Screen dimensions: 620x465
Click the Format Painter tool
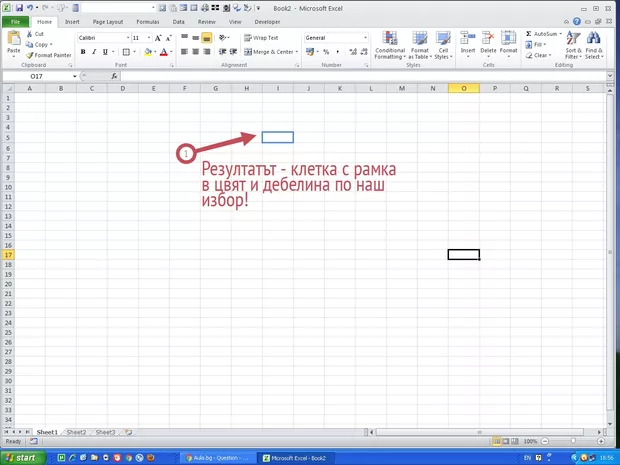pyautogui.click(x=50, y=55)
